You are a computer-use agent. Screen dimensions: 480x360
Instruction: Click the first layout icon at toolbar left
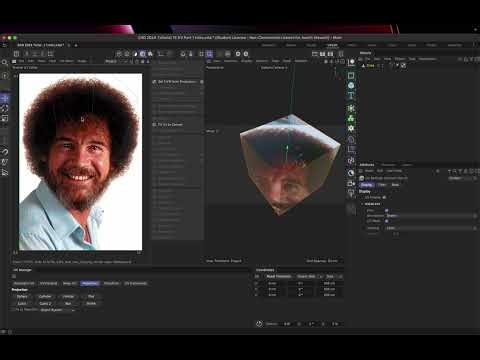[16, 54]
